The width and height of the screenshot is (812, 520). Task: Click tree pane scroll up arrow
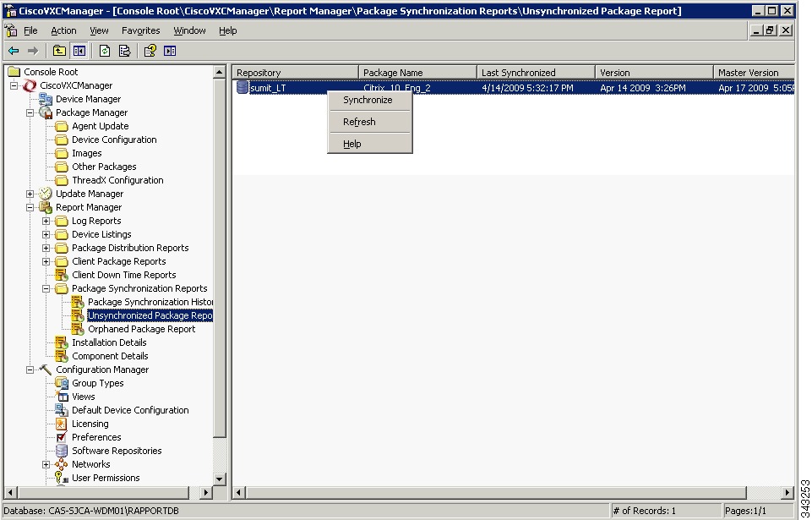pyautogui.click(x=219, y=72)
